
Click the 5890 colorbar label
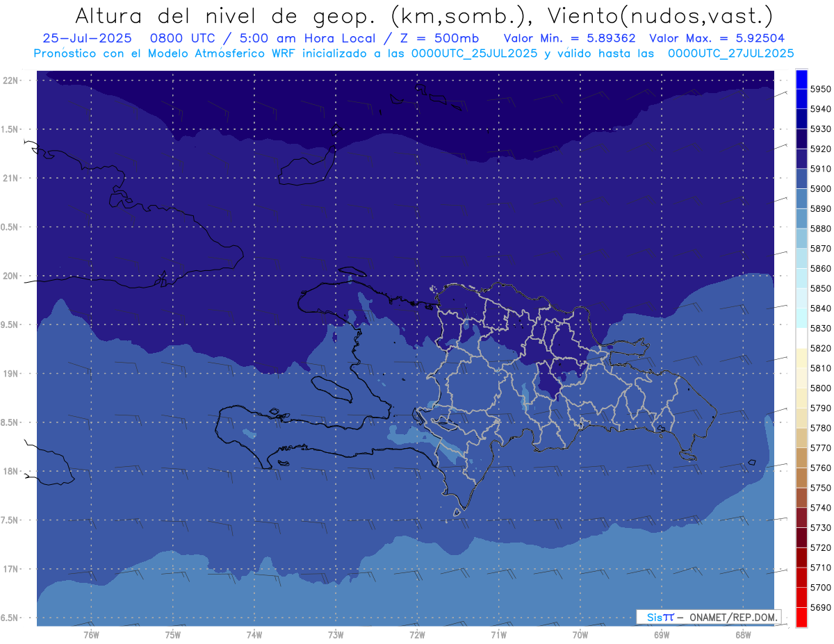(x=821, y=208)
